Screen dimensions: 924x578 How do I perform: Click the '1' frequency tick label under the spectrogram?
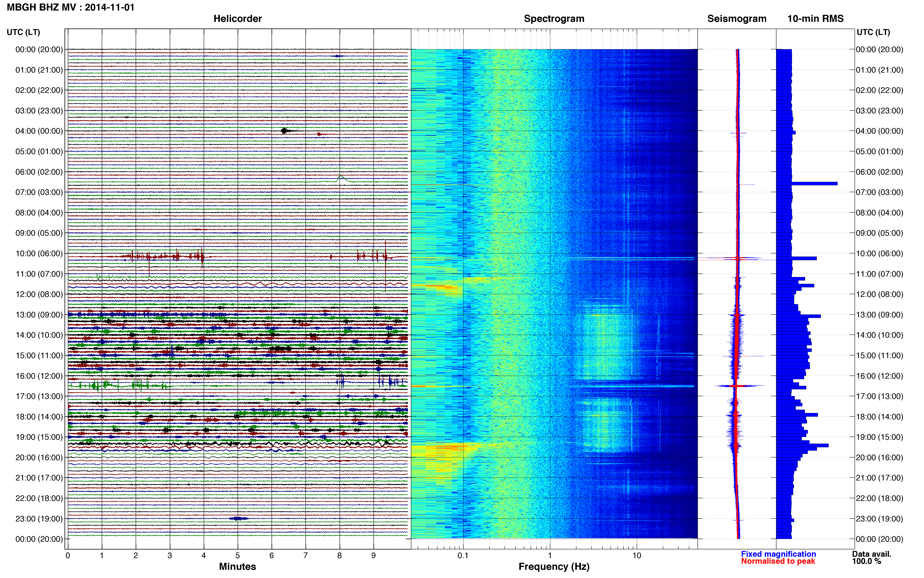coord(550,555)
